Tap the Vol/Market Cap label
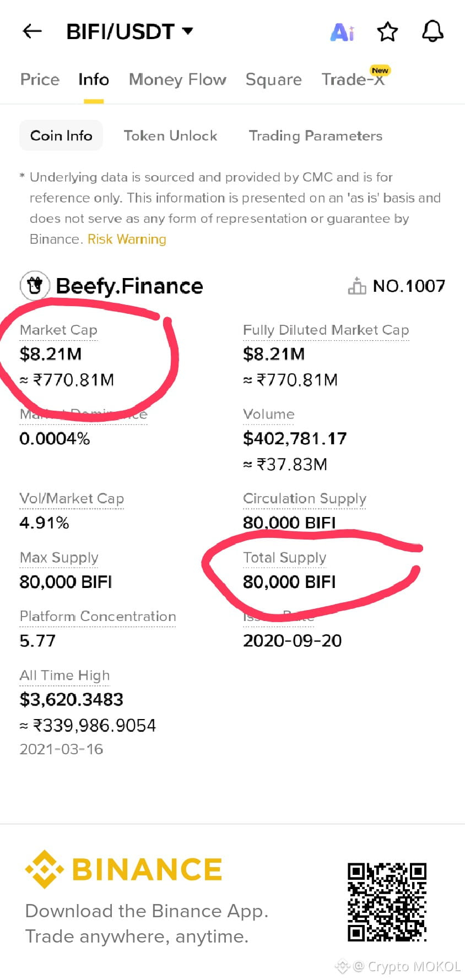Image resolution: width=465 pixels, height=980 pixels. coord(72,498)
